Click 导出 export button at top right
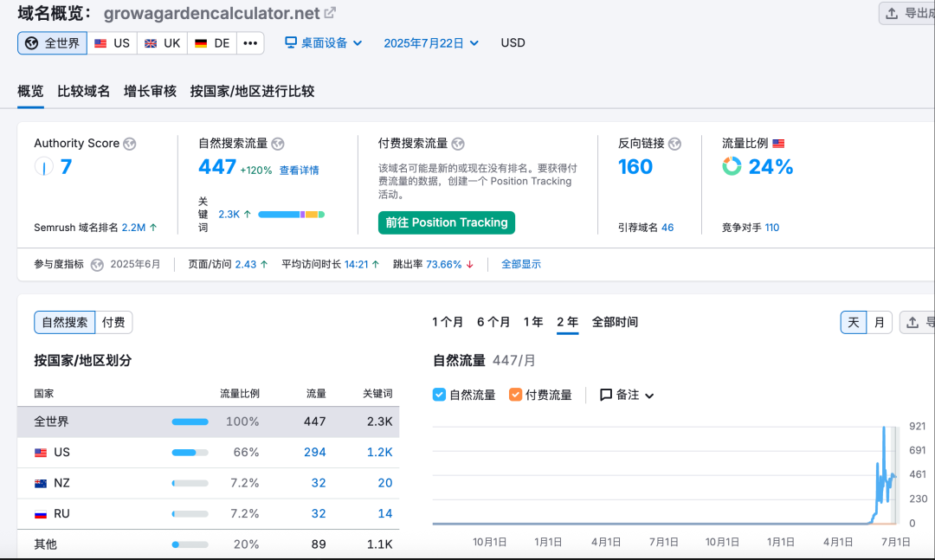 (x=907, y=13)
